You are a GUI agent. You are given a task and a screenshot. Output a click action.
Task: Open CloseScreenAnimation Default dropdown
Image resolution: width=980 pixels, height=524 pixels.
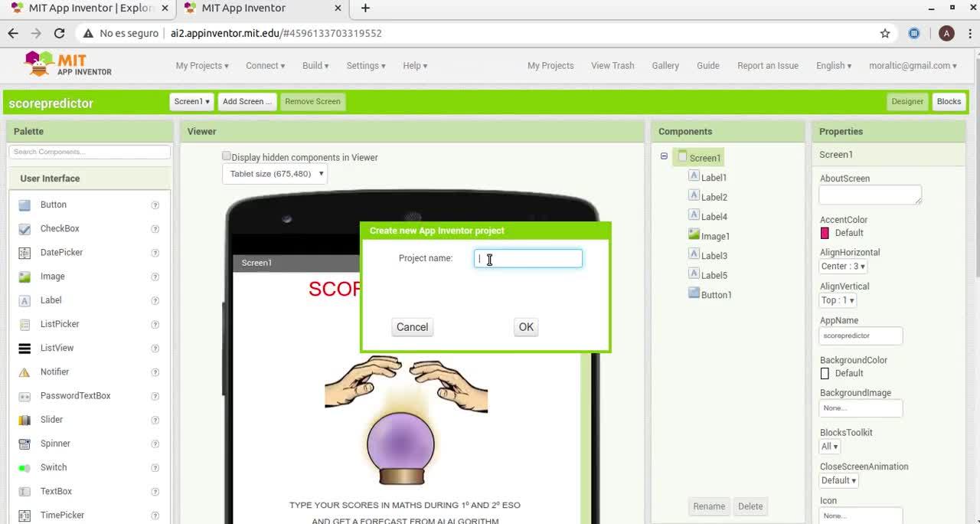838,480
